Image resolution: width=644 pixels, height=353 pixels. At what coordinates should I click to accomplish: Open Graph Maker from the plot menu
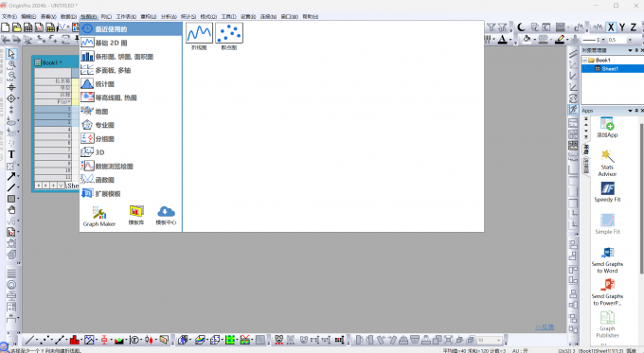point(99,217)
